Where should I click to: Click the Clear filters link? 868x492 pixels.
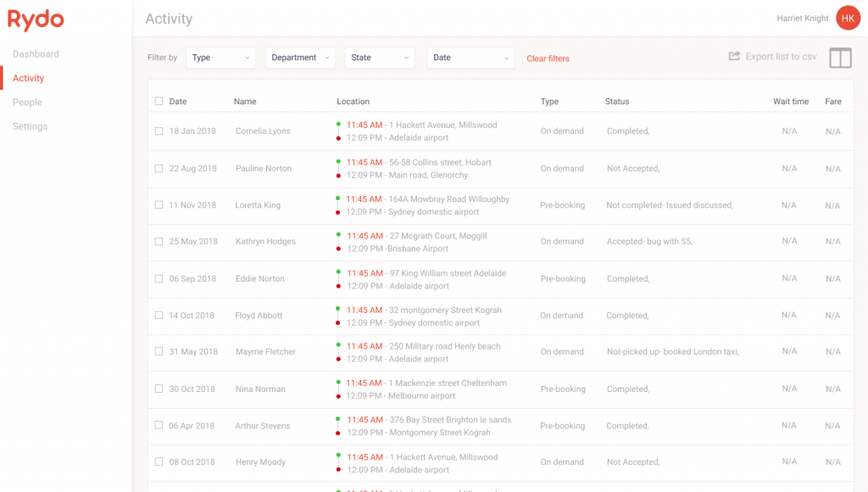pos(548,59)
